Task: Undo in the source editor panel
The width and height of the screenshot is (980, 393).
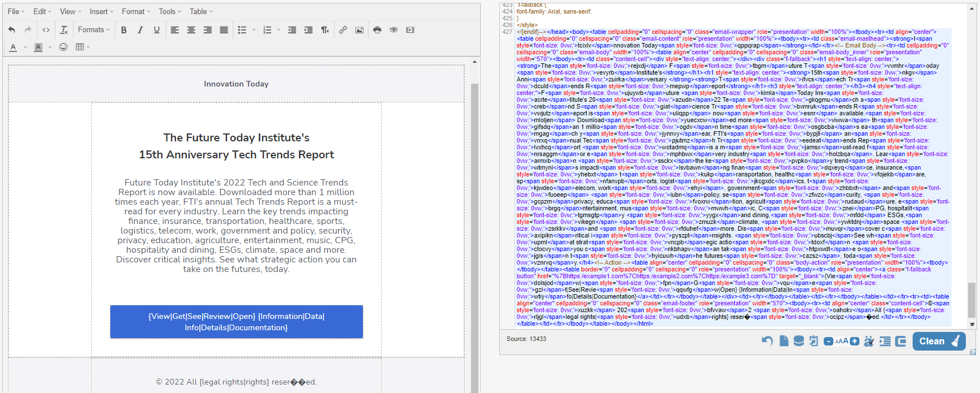Action: (x=767, y=341)
